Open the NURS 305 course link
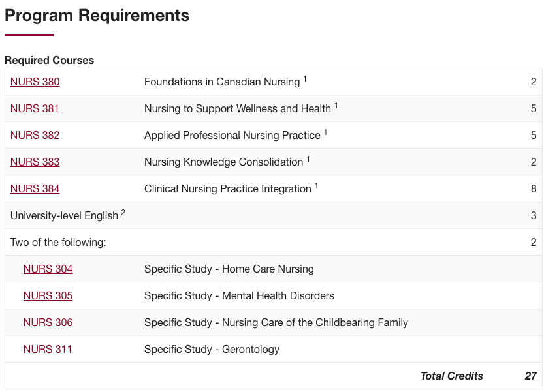 point(48,295)
